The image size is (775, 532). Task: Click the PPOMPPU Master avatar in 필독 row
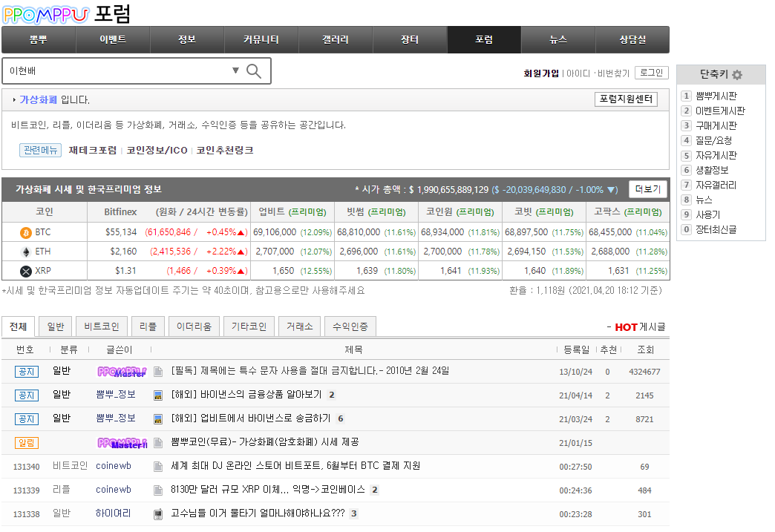coord(122,372)
